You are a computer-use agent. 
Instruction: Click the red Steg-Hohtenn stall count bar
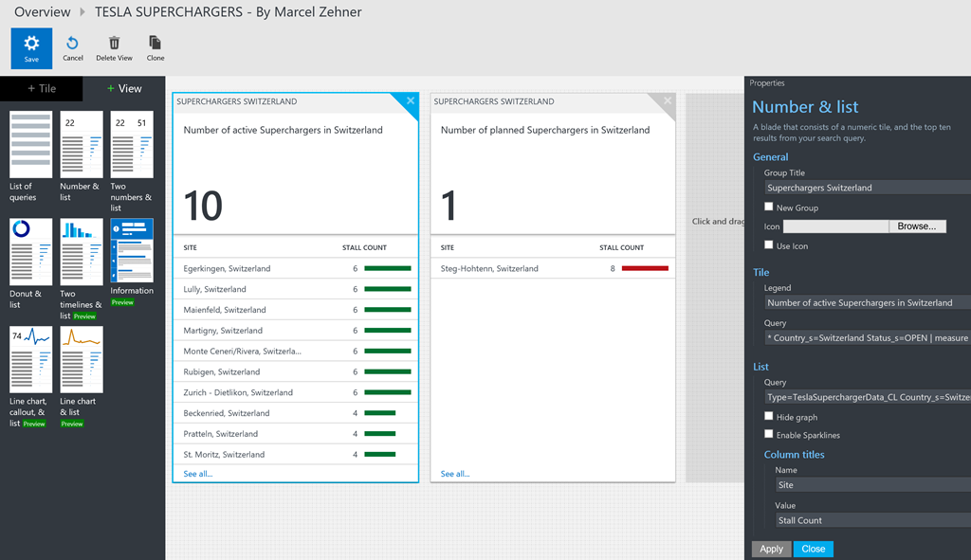click(645, 269)
